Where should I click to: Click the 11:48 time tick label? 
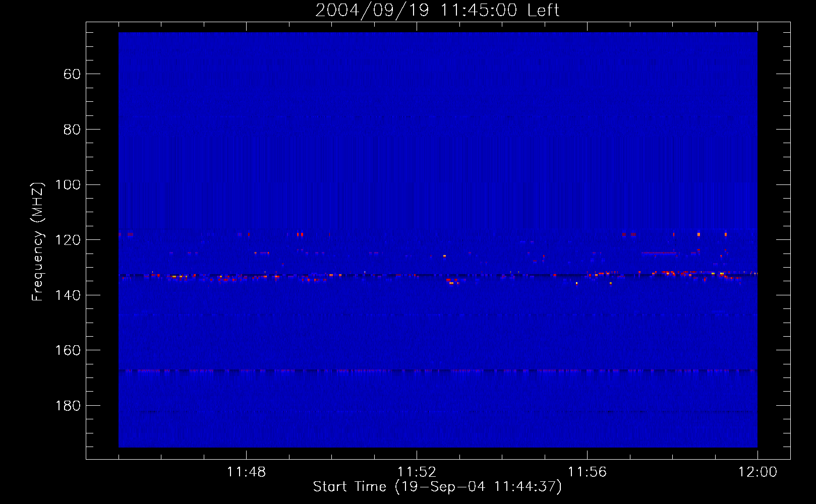246,472
